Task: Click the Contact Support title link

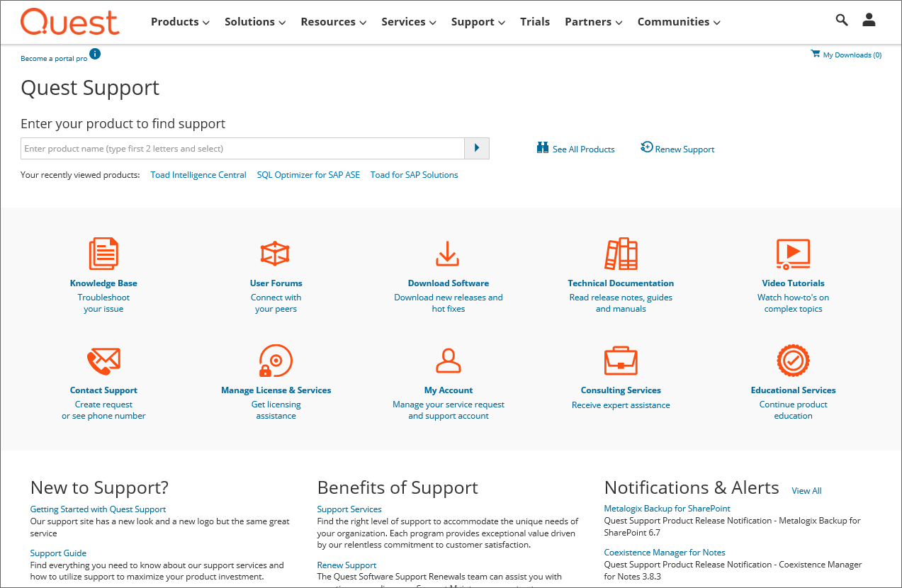Action: (103, 390)
